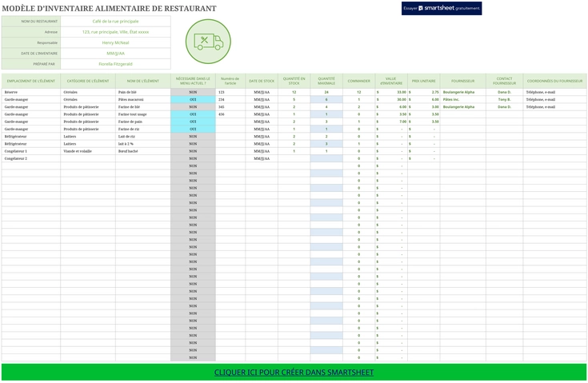Select the DATE DE STOCK column header

point(262,81)
